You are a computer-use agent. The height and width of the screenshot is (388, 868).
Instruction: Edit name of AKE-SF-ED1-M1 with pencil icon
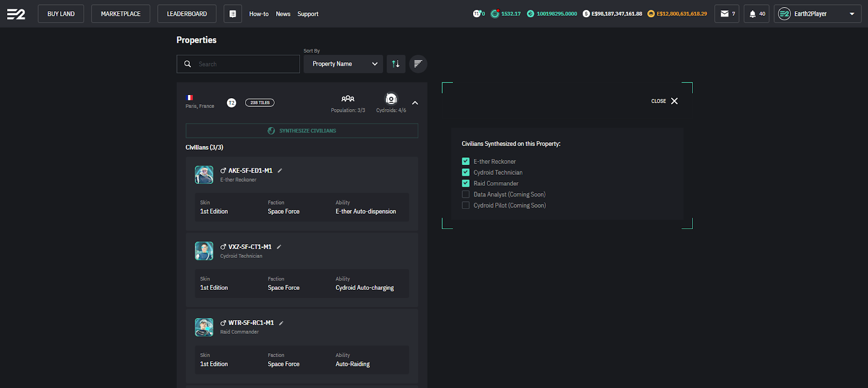[280, 170]
